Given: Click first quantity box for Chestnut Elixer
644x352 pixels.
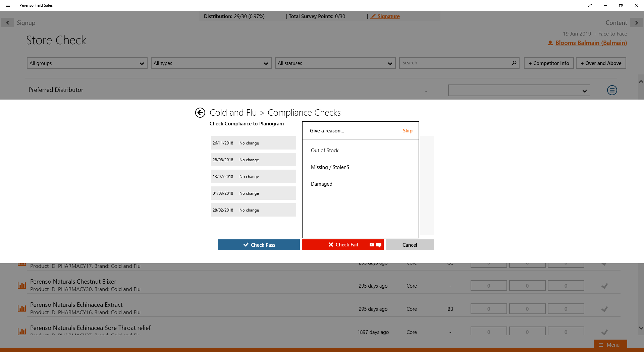Looking at the screenshot, I should coord(489,286).
